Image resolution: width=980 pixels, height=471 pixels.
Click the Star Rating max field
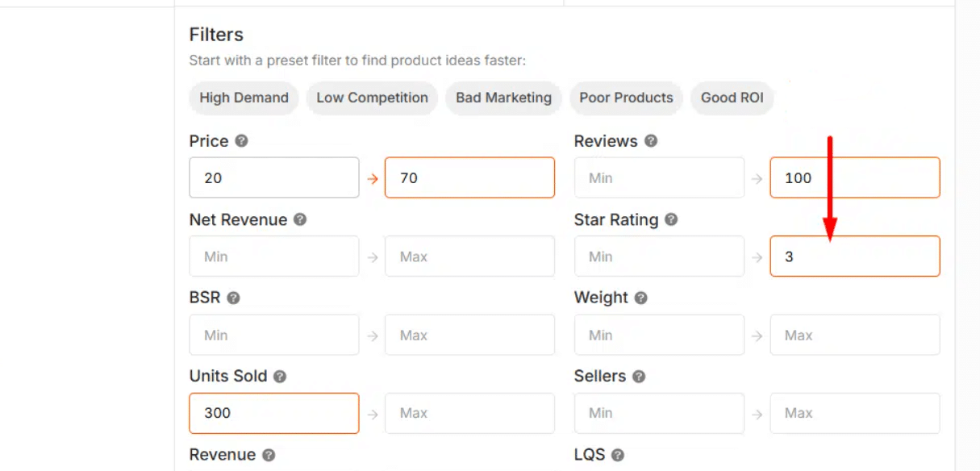854,256
